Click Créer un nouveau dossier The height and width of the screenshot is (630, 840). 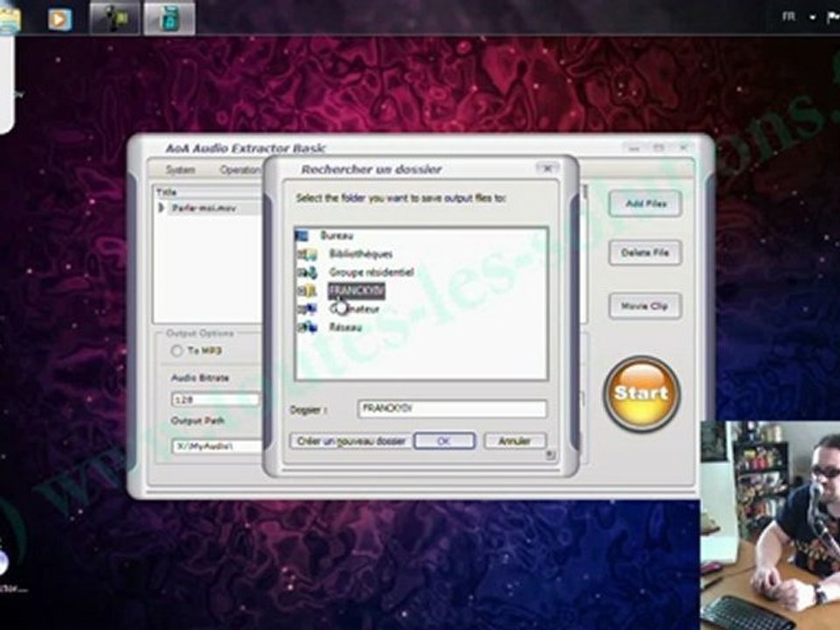point(351,441)
